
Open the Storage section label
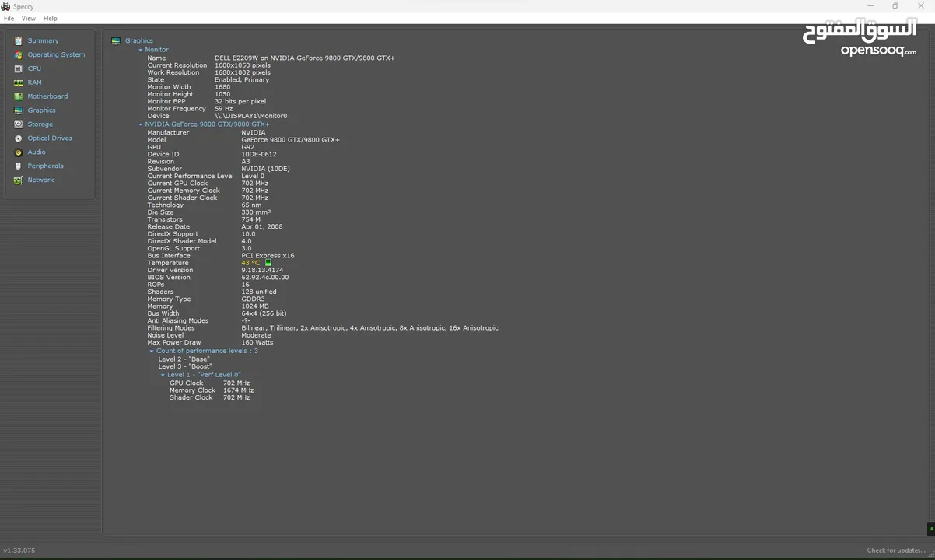point(40,124)
